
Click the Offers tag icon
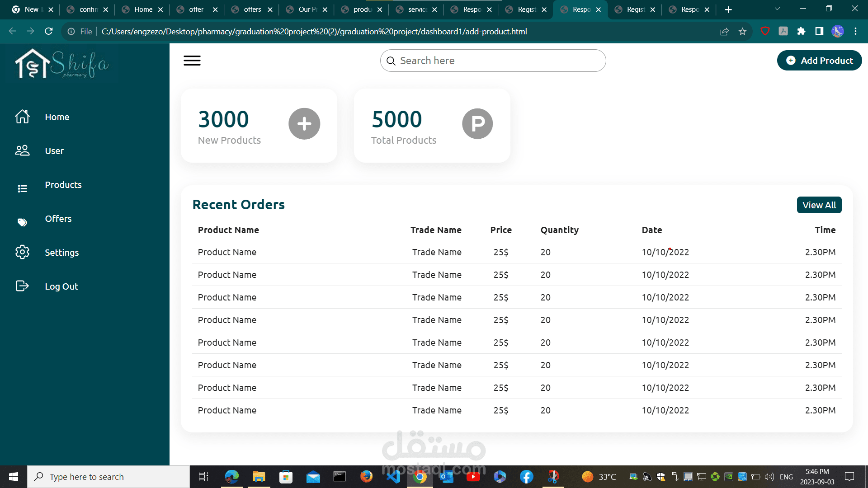pos(22,222)
